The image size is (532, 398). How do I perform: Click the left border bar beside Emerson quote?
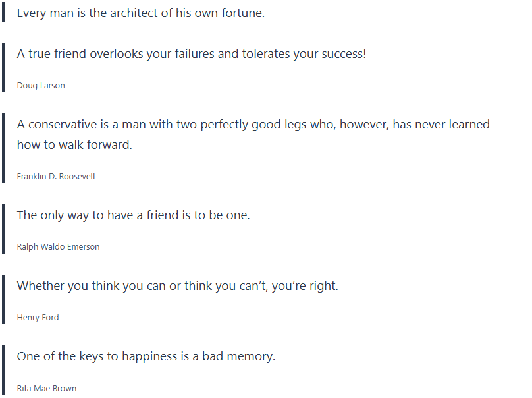(x=4, y=229)
